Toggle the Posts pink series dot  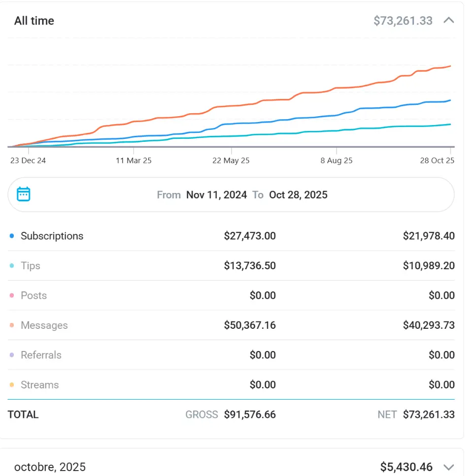[x=12, y=296]
